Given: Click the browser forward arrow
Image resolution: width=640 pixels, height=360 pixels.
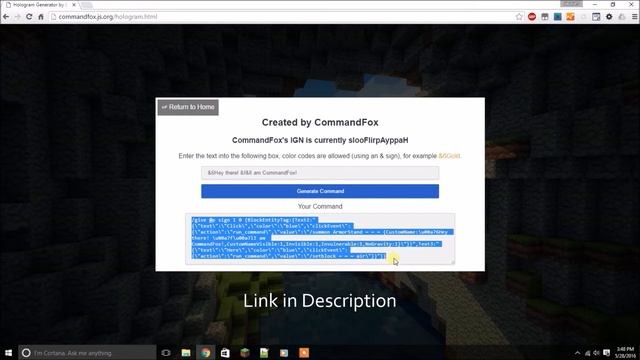Looking at the screenshot, I should (x=17, y=17).
